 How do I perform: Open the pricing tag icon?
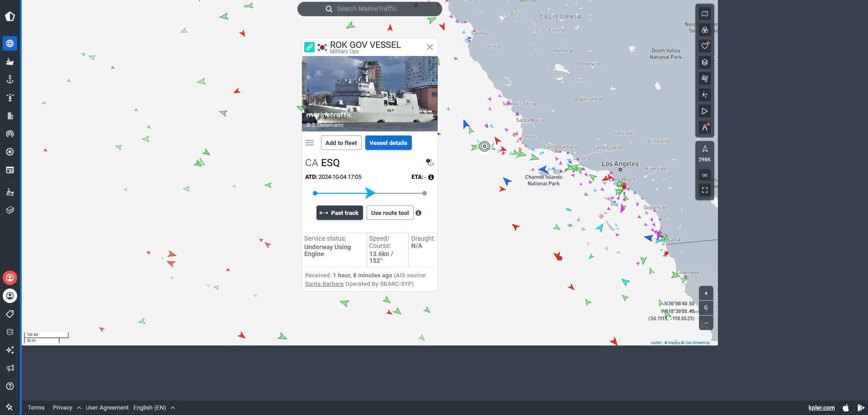[x=10, y=313]
